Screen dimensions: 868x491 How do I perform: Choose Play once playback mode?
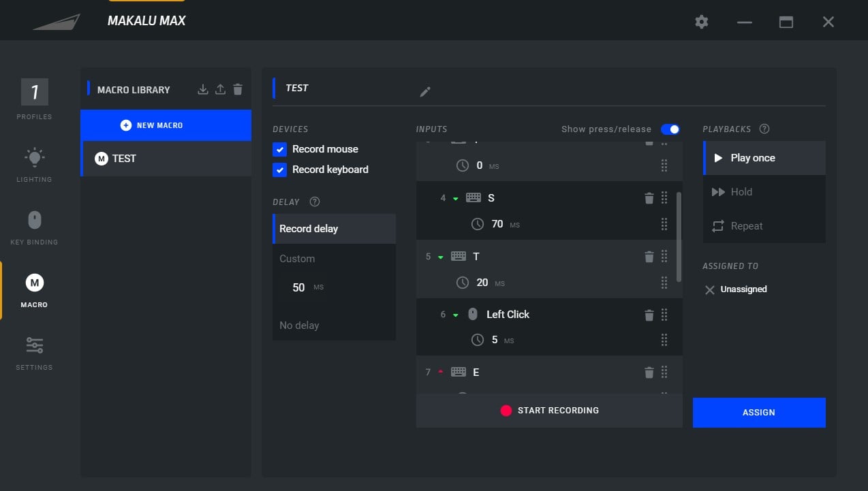tap(764, 158)
